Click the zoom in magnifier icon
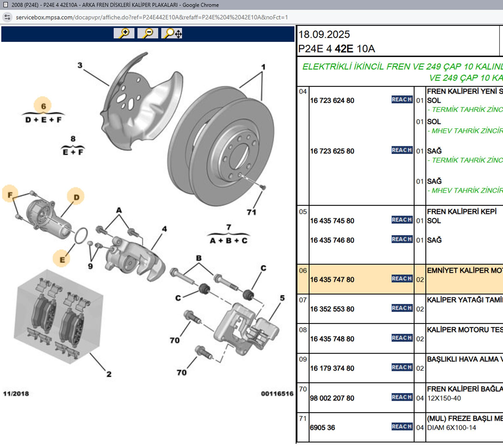The width and height of the screenshot is (503, 448). pos(124,33)
